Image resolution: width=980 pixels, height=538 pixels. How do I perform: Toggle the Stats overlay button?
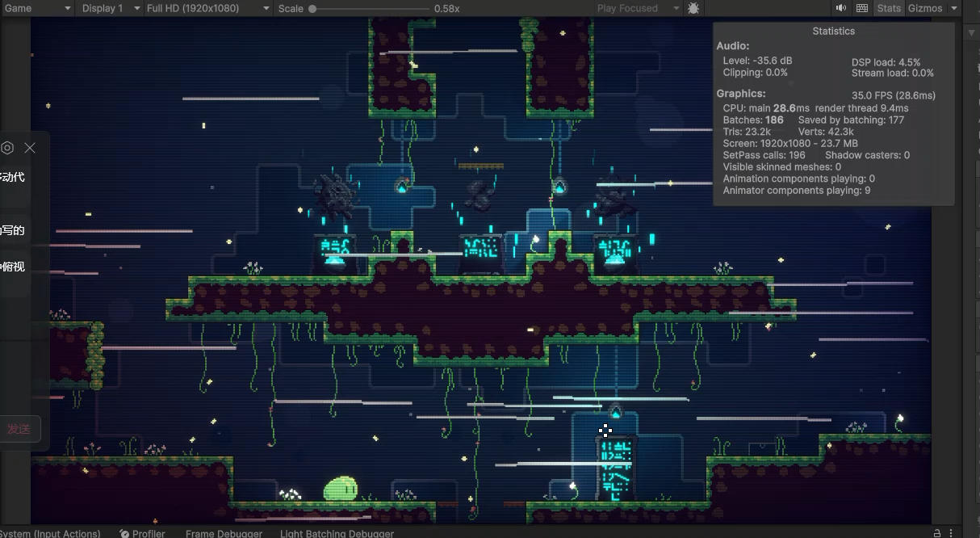pyautogui.click(x=889, y=8)
